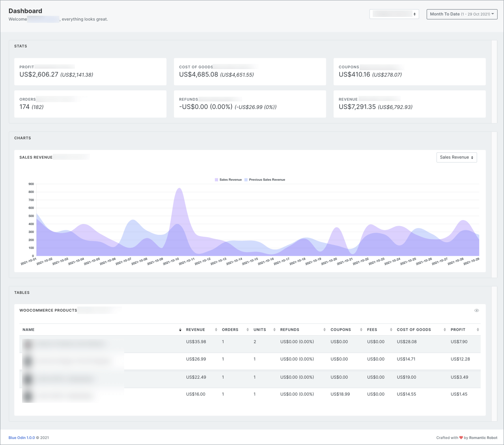Open the Month To Date date range picker
The width and height of the screenshot is (504, 445).
(x=461, y=14)
